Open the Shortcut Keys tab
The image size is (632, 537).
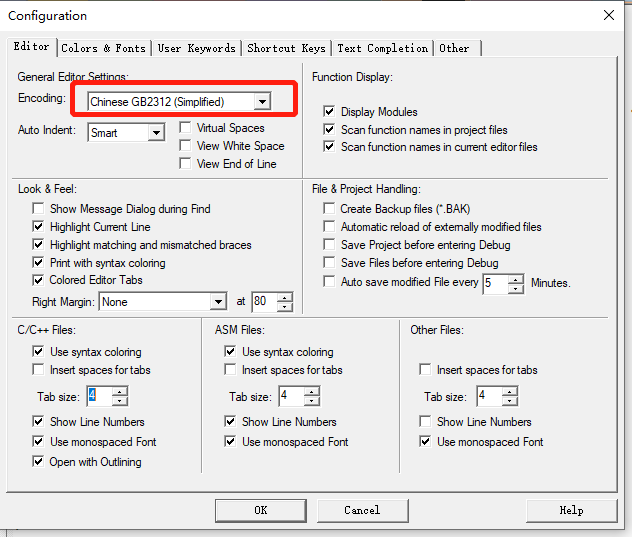[x=286, y=48]
